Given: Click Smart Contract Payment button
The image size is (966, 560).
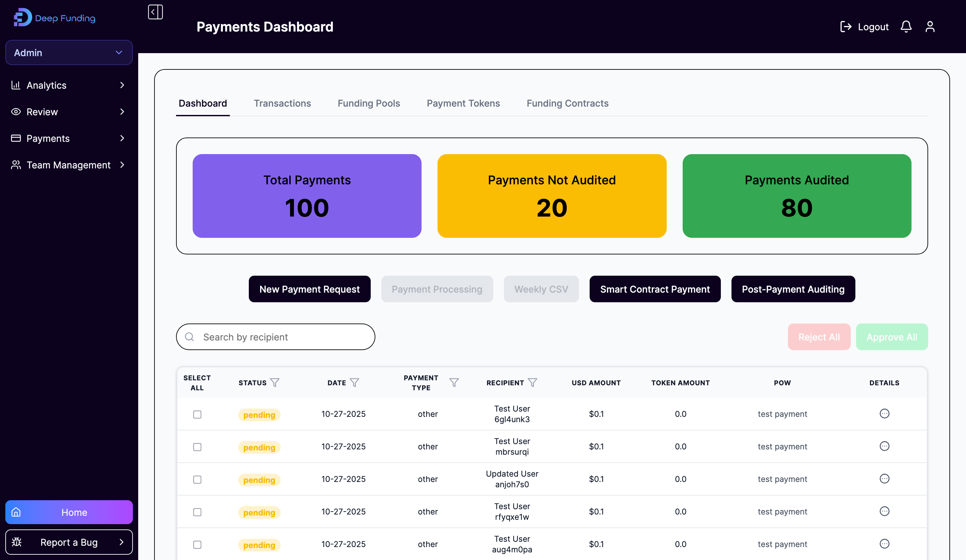Looking at the screenshot, I should coord(655,289).
